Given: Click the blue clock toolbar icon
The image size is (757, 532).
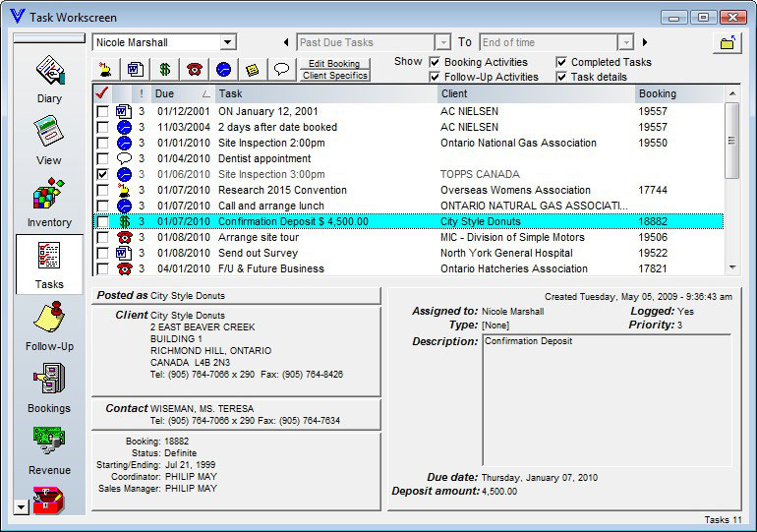Looking at the screenshot, I should pyautogui.click(x=223, y=69).
